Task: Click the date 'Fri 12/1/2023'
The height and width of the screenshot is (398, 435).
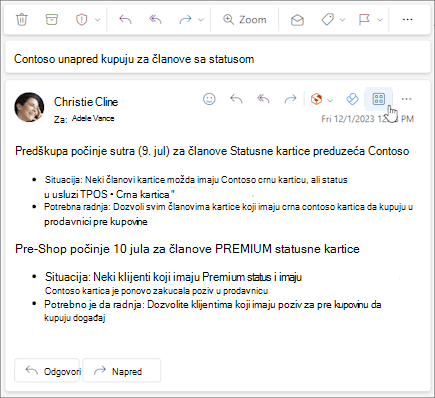Action: pos(348,119)
